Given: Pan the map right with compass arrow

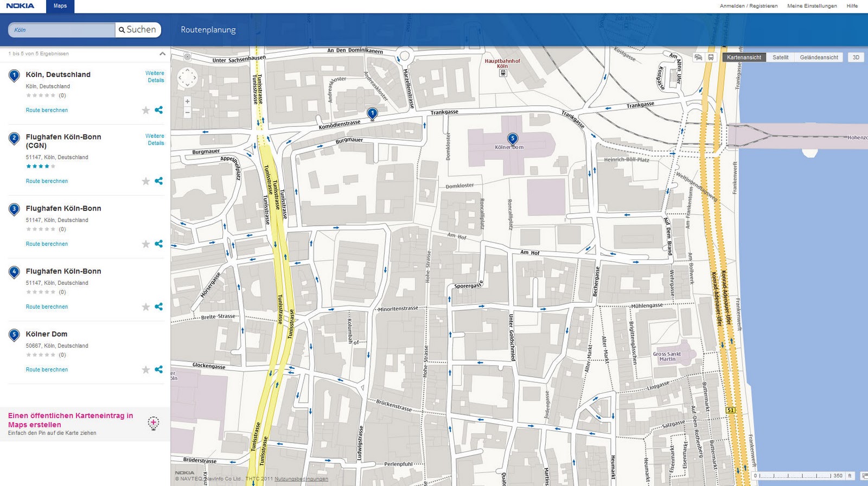Looking at the screenshot, I should [195, 78].
